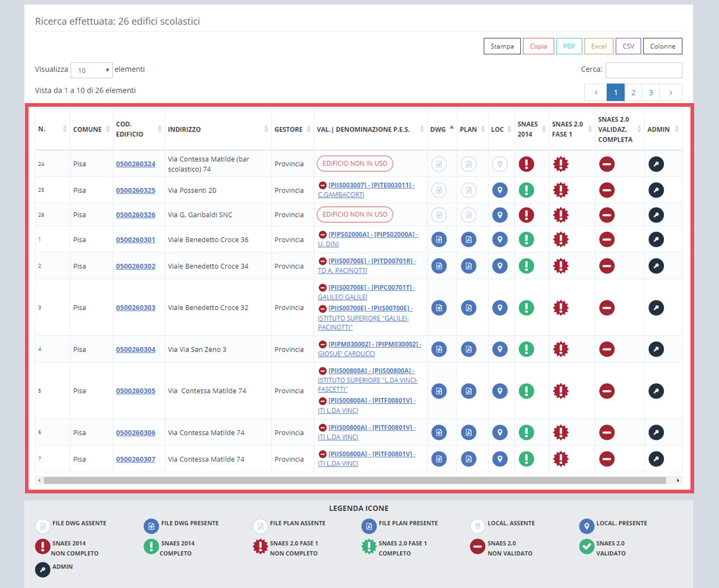Export table with Excel button
719x588 pixels.
pos(598,47)
